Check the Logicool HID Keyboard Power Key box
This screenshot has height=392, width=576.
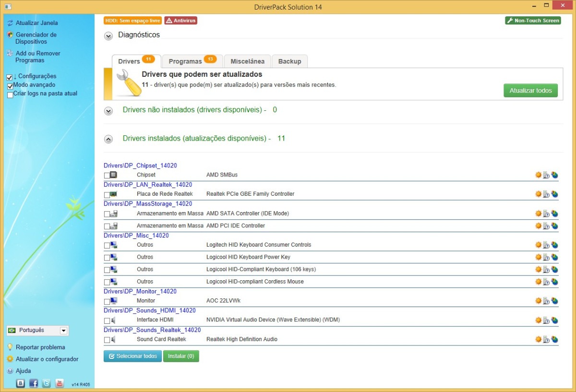click(x=107, y=258)
